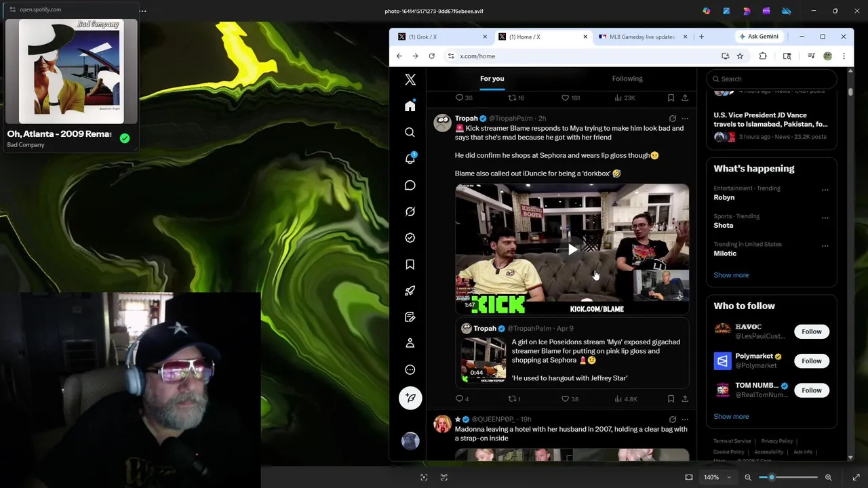868x488 pixels.
Task: Click the green saved checkmark on Spotify widget
Action: coord(125,138)
